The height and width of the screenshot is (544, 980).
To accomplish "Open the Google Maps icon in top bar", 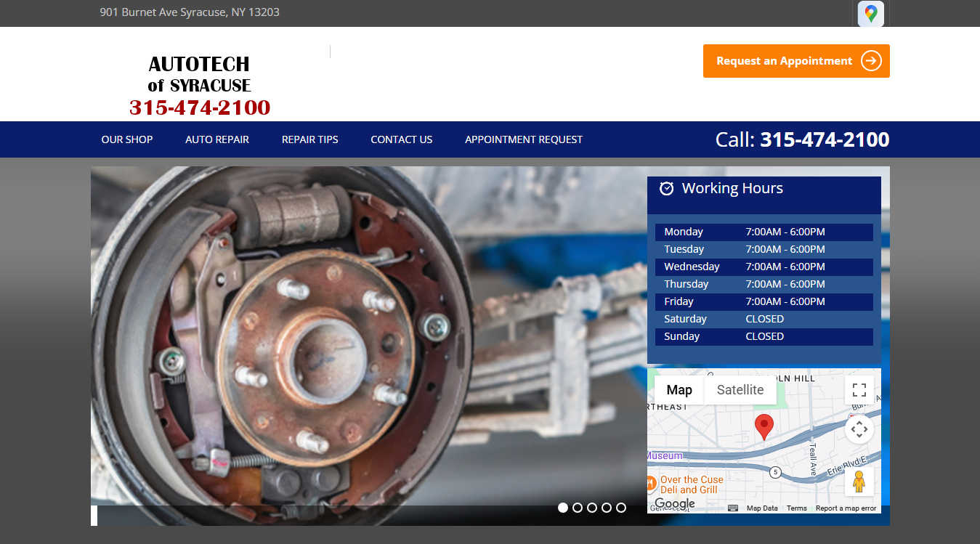I will pos(870,14).
